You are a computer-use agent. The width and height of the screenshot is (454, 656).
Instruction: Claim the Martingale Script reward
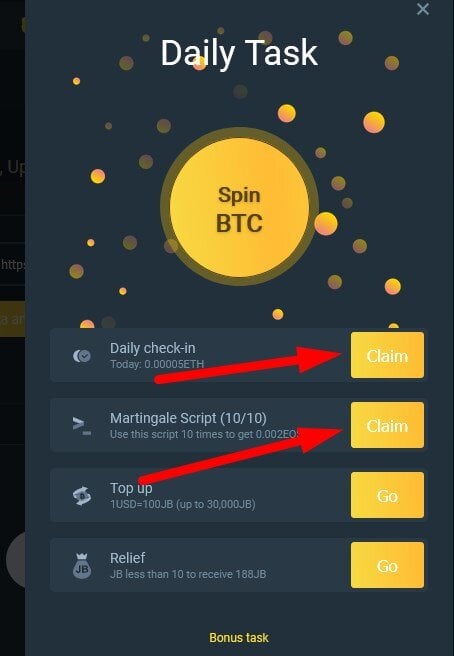tap(387, 425)
